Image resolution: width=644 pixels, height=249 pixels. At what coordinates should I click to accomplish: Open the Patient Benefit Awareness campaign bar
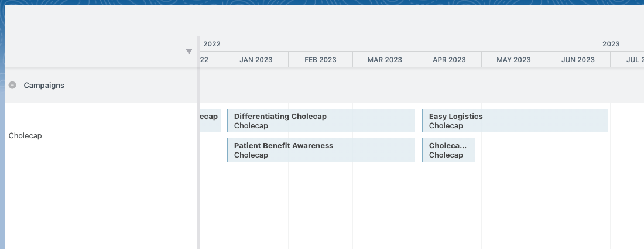pyautogui.click(x=321, y=150)
